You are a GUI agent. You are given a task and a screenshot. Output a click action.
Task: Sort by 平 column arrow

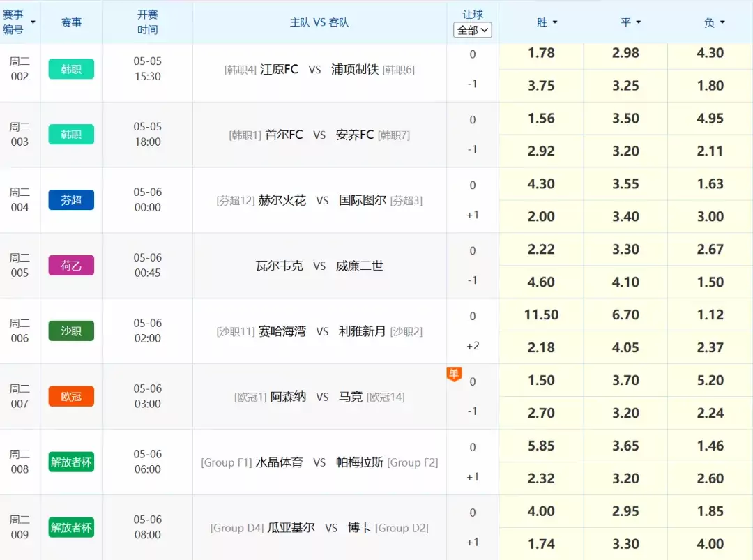click(x=639, y=22)
